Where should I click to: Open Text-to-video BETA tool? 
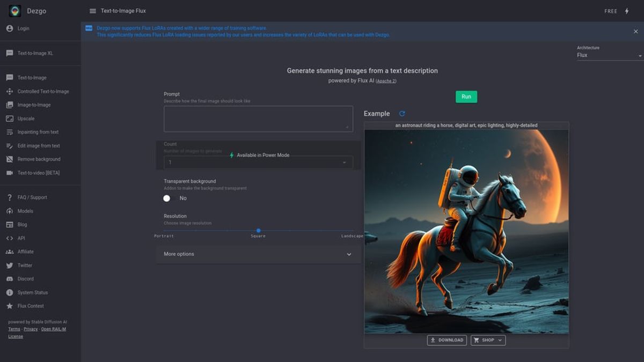[38, 173]
